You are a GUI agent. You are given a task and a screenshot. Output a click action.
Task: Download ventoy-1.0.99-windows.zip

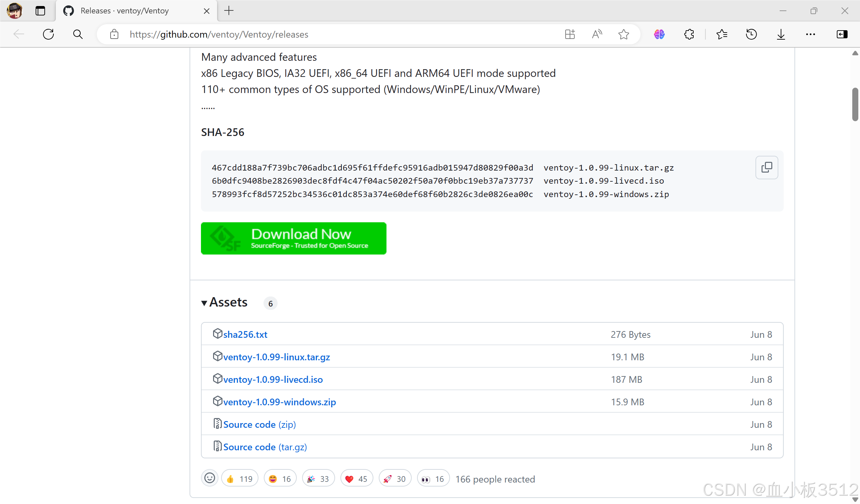[x=280, y=402]
